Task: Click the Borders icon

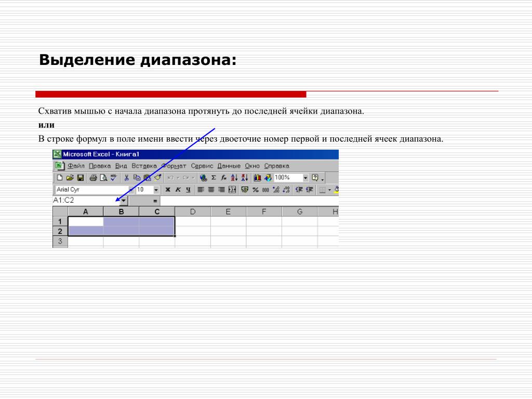Action: pos(322,190)
